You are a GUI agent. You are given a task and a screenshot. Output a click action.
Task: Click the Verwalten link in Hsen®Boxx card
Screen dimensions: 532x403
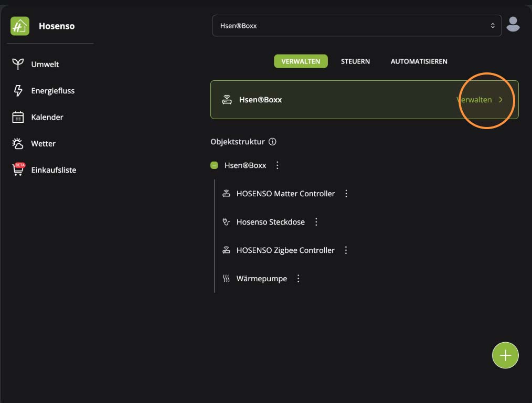click(474, 99)
